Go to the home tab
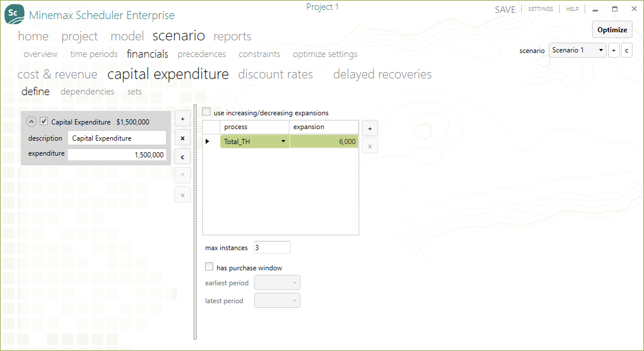 [x=33, y=36]
